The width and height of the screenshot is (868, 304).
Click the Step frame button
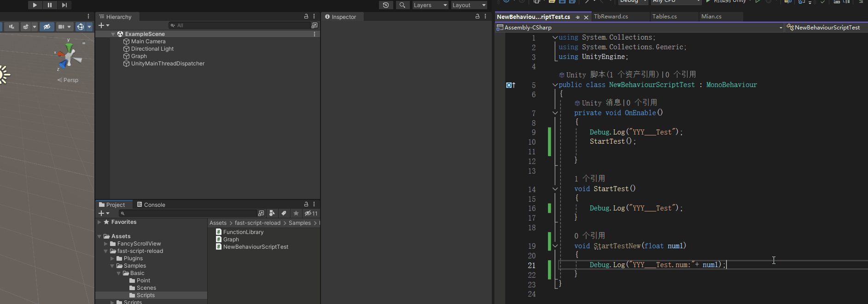(x=64, y=5)
